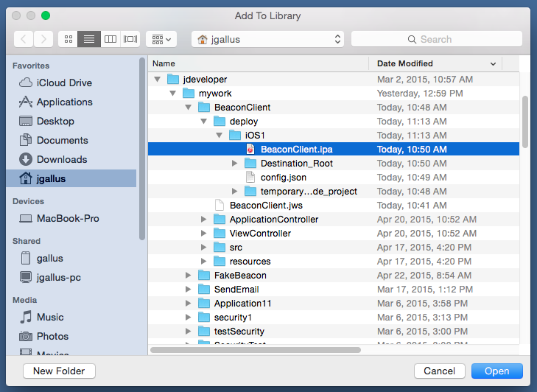The width and height of the screenshot is (537, 392).
Task: Click the Search field
Action: (437, 39)
